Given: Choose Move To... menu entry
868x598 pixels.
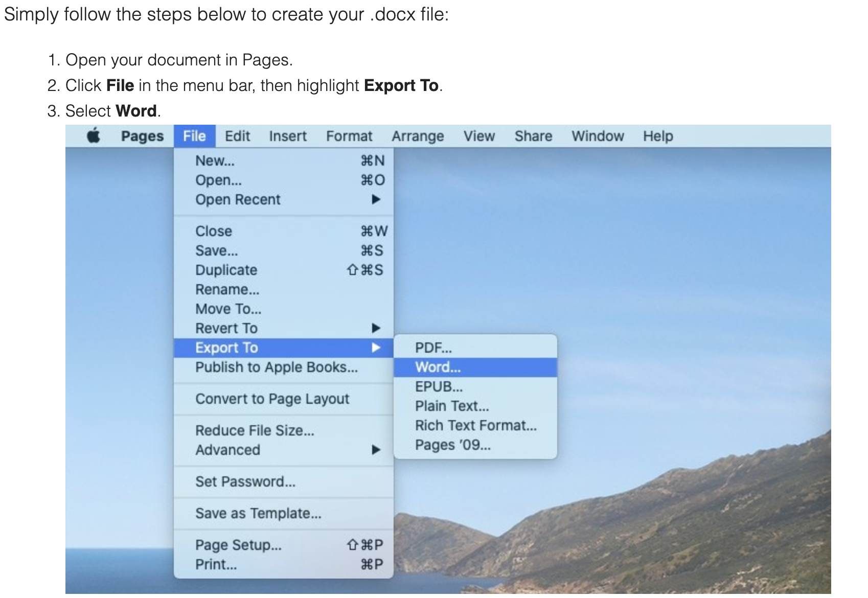Looking at the screenshot, I should pos(284,309).
